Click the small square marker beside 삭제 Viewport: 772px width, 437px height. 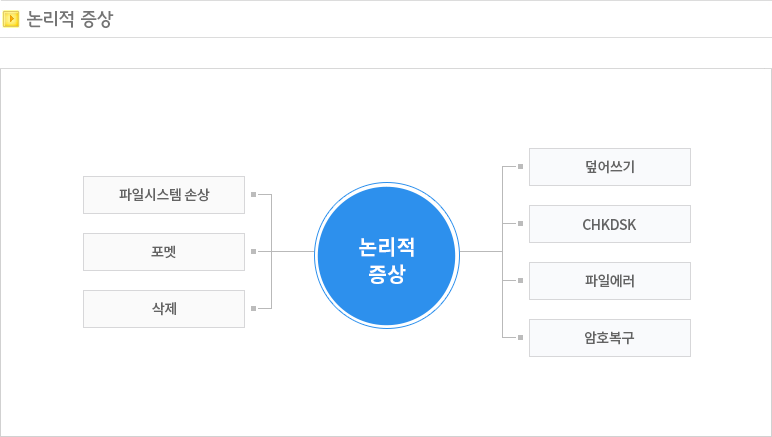(254, 309)
